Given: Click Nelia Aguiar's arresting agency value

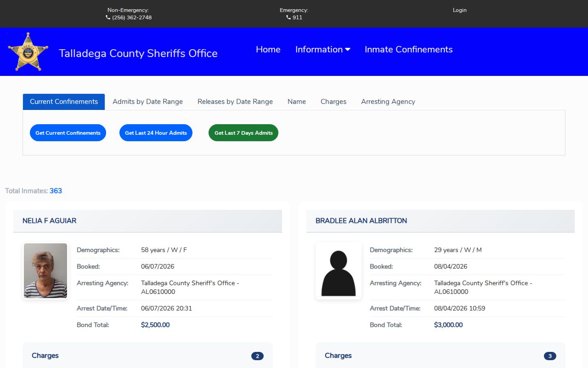Looking at the screenshot, I should (190, 287).
